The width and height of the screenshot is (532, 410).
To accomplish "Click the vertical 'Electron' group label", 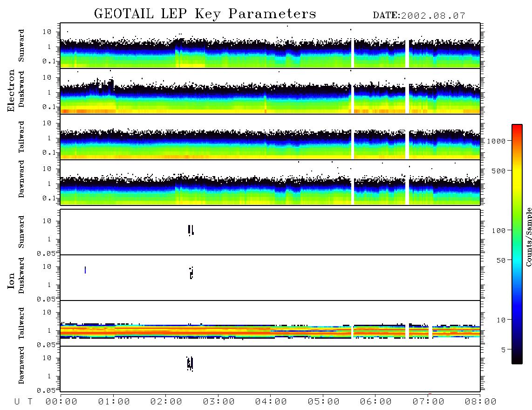I will [x=11, y=90].
